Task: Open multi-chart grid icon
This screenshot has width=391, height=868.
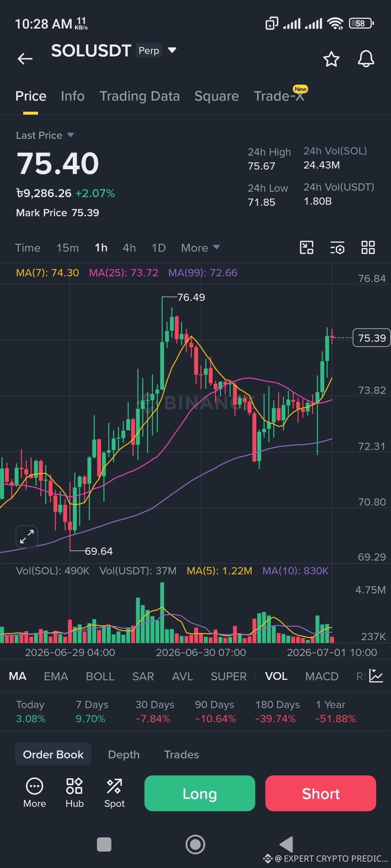Action: [x=368, y=248]
